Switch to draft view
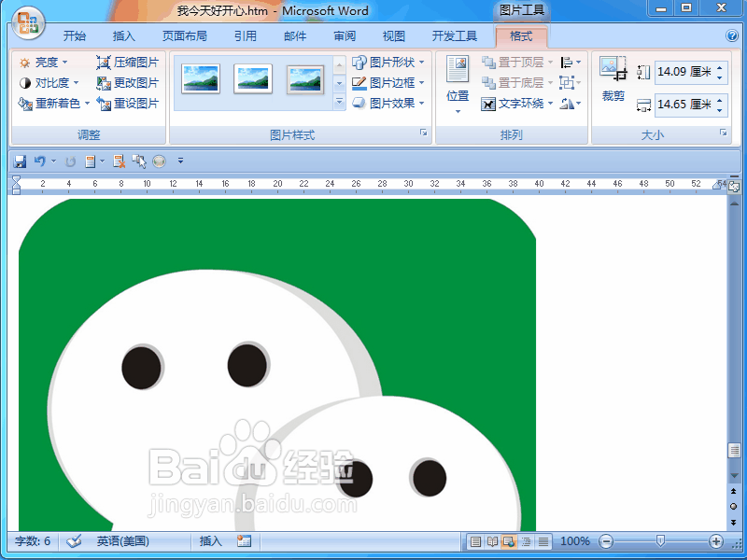The height and width of the screenshot is (560, 747). click(543, 541)
